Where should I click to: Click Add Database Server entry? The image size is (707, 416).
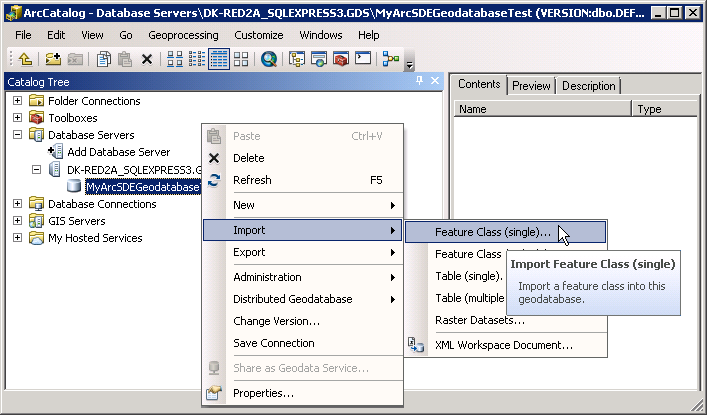[119, 152]
